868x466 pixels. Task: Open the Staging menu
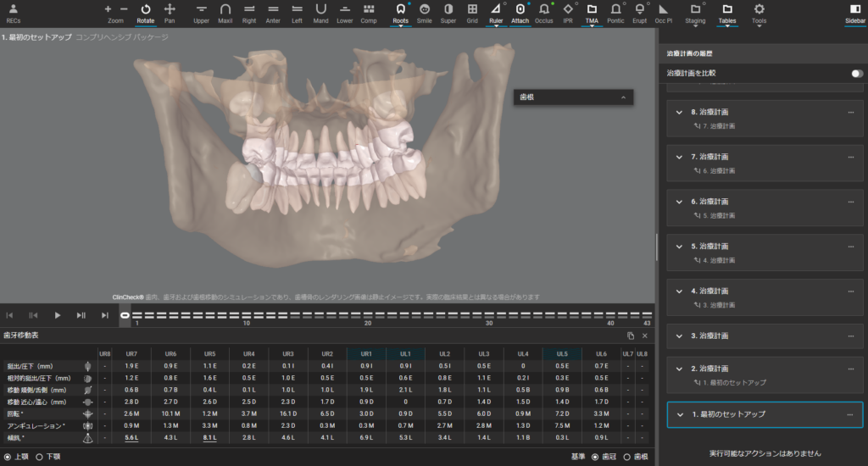694,9
